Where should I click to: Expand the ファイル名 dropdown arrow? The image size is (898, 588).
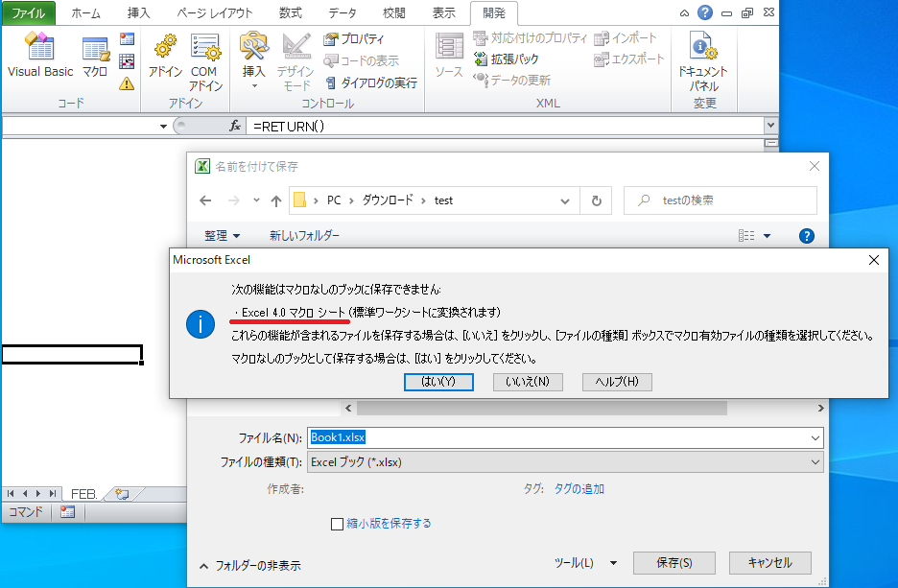pyautogui.click(x=815, y=438)
